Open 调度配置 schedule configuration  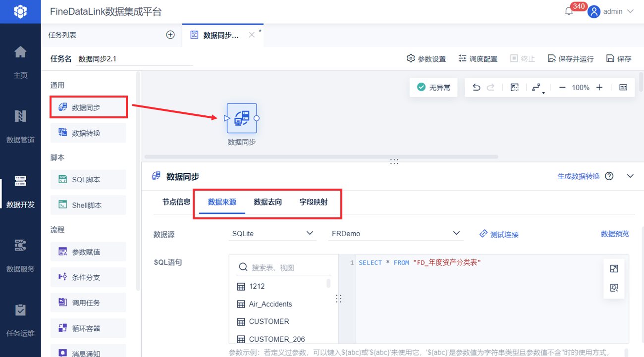click(478, 59)
